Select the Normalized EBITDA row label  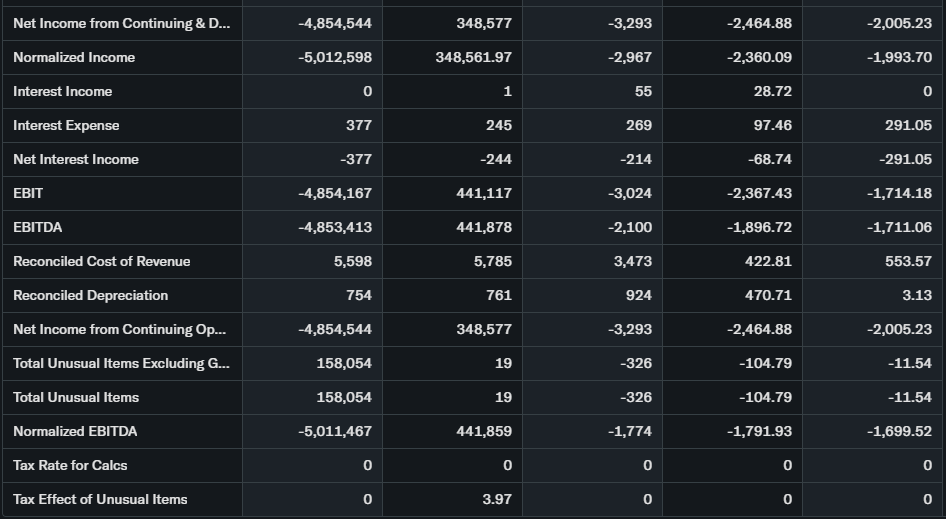point(75,431)
